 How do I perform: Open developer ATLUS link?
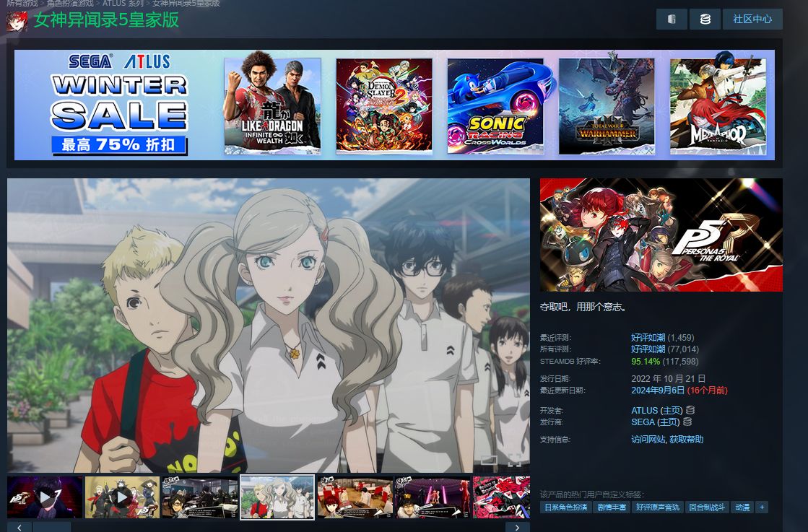[645, 411]
